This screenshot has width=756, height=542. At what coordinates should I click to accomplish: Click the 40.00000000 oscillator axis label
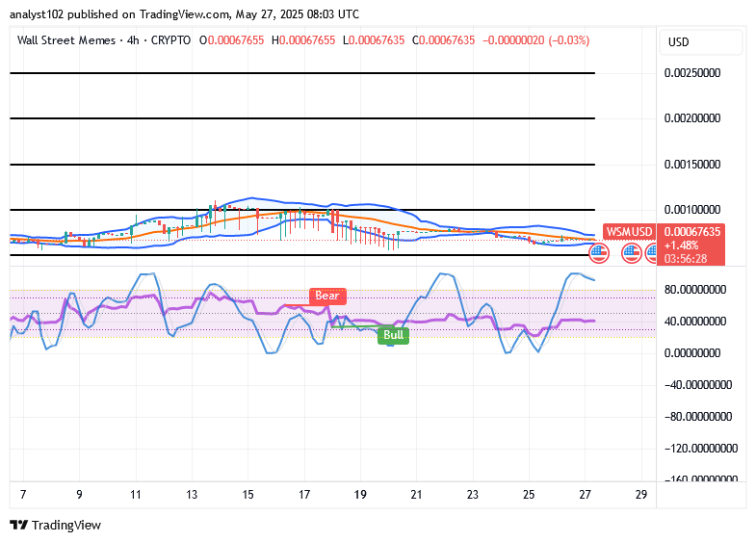click(x=695, y=322)
